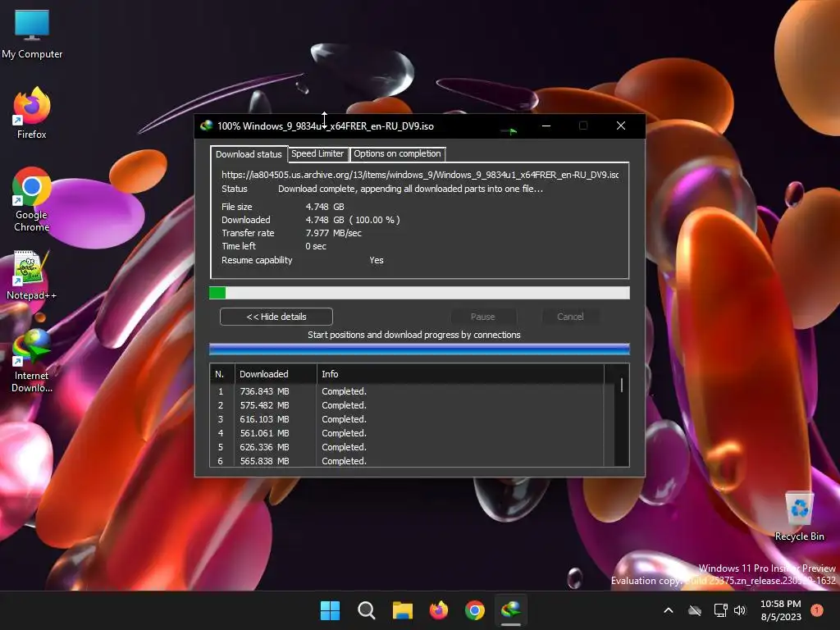Open the clock showing 10:58 PM
The image size is (840, 630).
[x=781, y=610]
